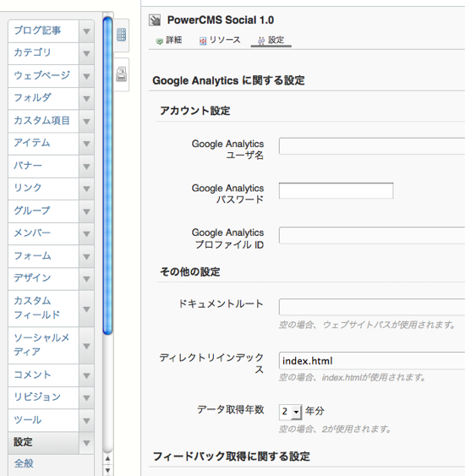Viewport: 465px width, 476px height.
Task: Click the grid panel icon beside sidebar
Action: [x=122, y=35]
